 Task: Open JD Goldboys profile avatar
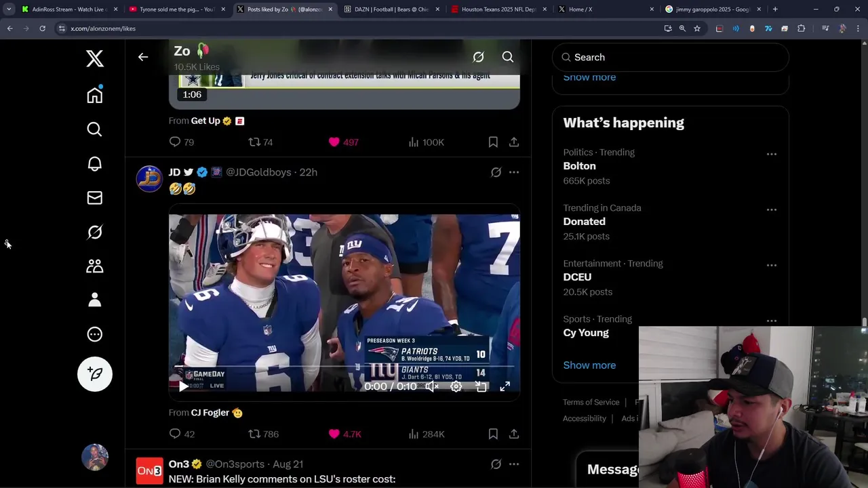[149, 179]
